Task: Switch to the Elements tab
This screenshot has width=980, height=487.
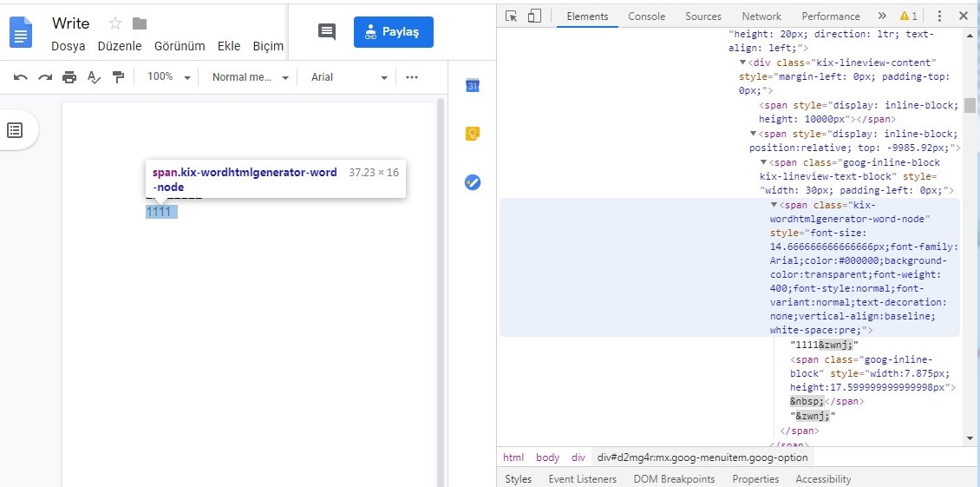Action: pos(587,16)
